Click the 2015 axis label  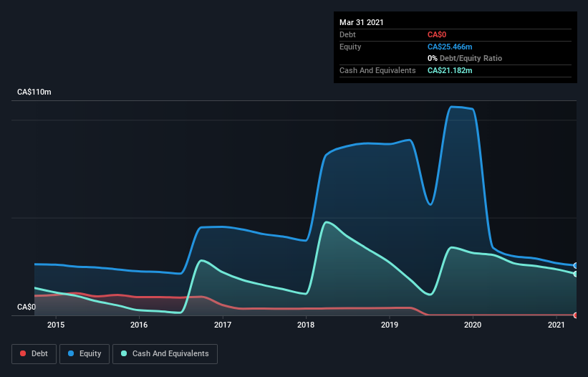click(x=56, y=325)
